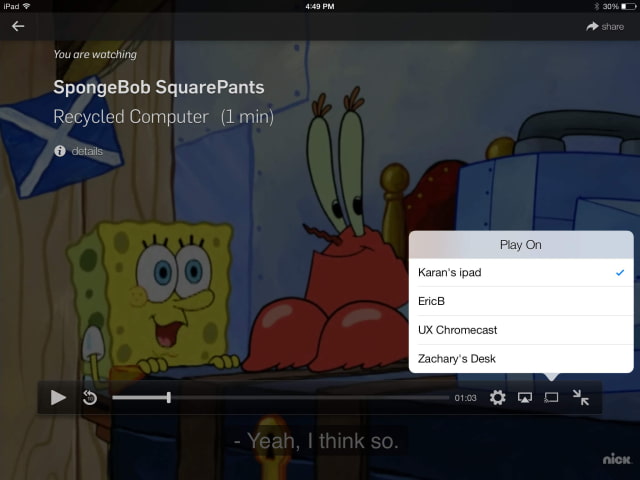640x480 pixels.
Task: Tap the rewind replay icon
Action: coord(89,398)
